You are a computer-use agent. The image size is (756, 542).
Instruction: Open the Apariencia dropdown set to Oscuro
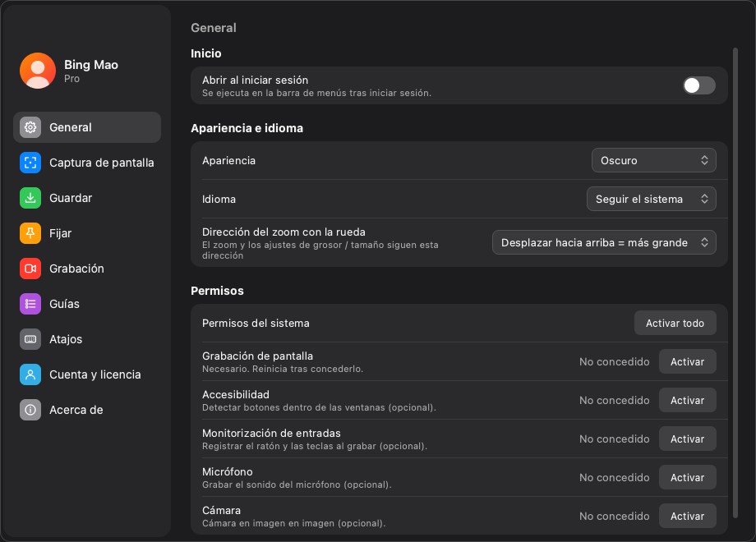pos(654,160)
